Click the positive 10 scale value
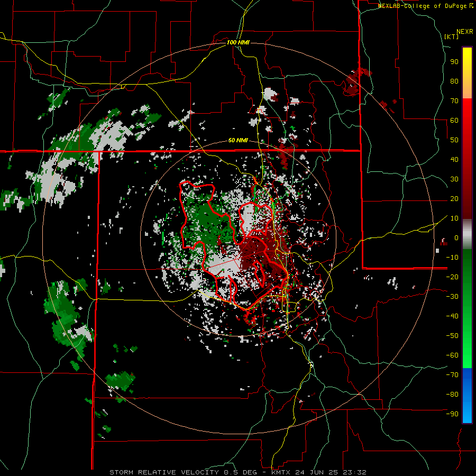The width and height of the screenshot is (476, 476). pos(454,218)
